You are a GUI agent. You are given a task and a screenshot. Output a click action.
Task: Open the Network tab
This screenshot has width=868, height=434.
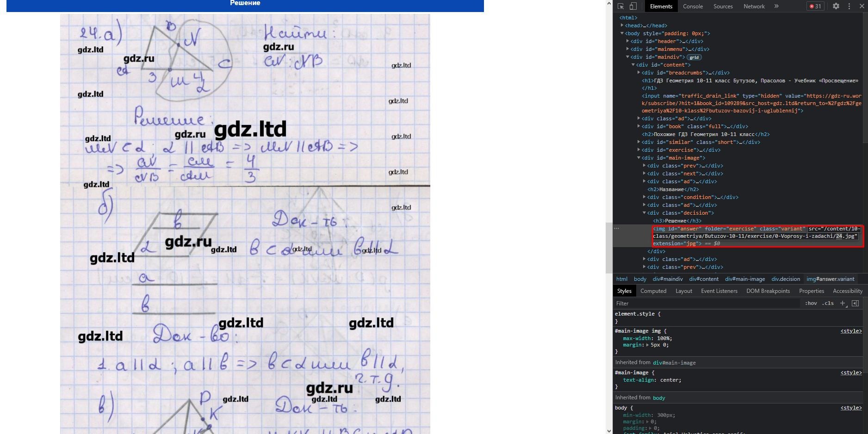(x=754, y=6)
